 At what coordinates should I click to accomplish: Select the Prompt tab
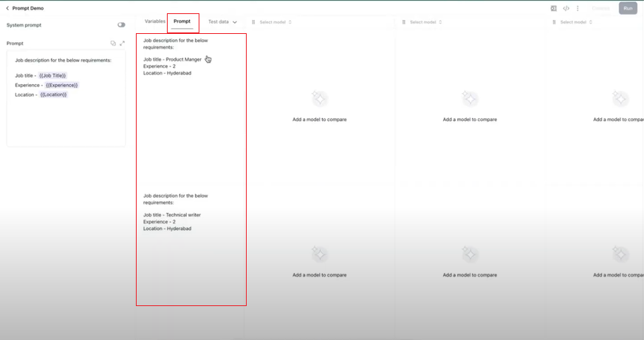(x=182, y=21)
